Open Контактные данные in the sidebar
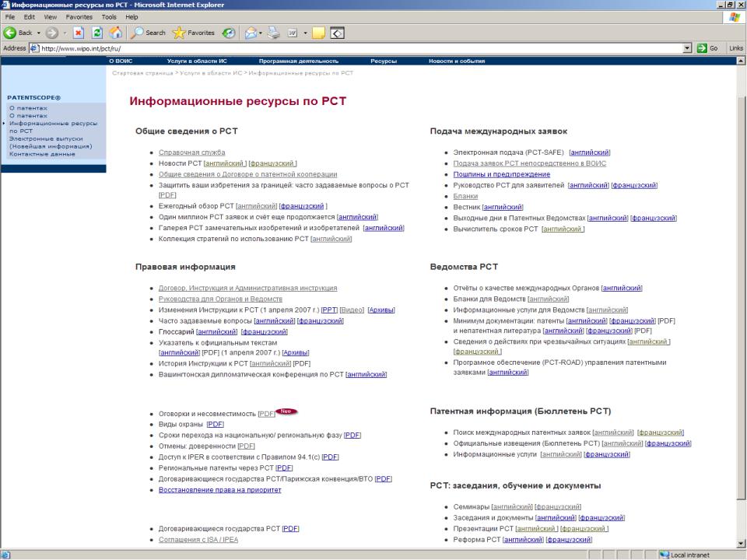The image size is (747, 560). (42, 154)
